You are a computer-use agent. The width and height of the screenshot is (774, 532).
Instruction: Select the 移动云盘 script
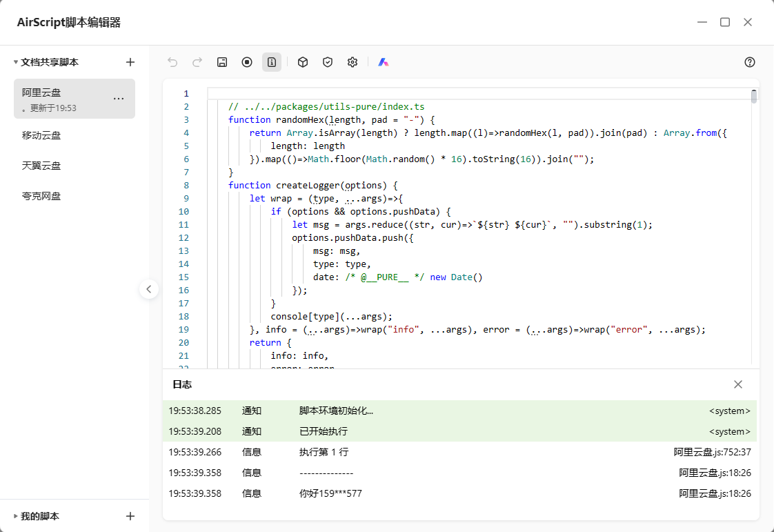(41, 135)
